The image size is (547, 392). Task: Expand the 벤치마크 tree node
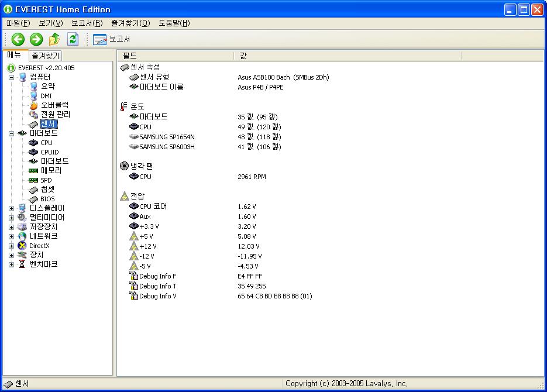tap(12, 264)
